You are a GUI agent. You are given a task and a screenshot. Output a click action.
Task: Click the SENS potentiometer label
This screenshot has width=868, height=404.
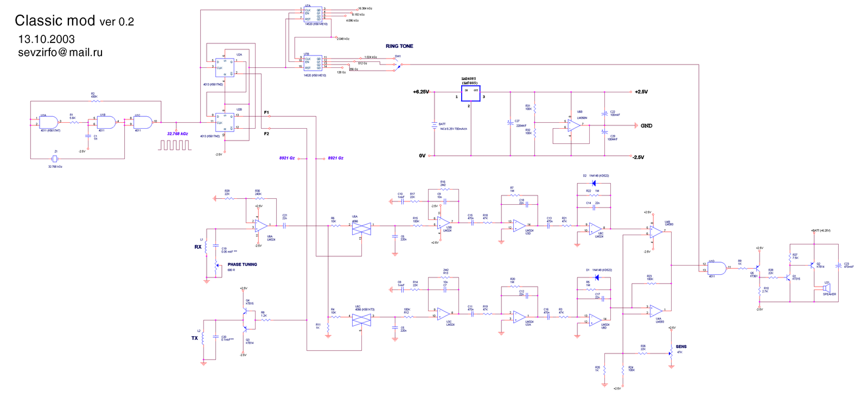[681, 346]
